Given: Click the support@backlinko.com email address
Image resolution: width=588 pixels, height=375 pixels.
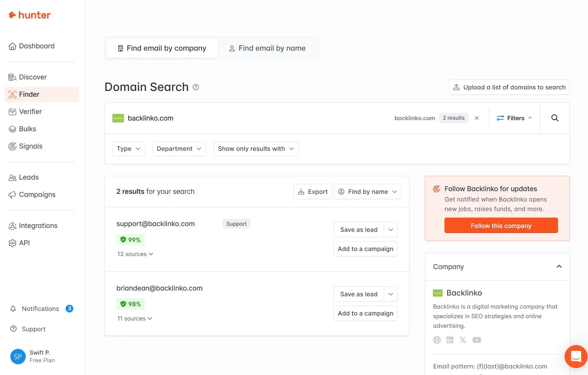Looking at the screenshot, I should click(x=155, y=224).
